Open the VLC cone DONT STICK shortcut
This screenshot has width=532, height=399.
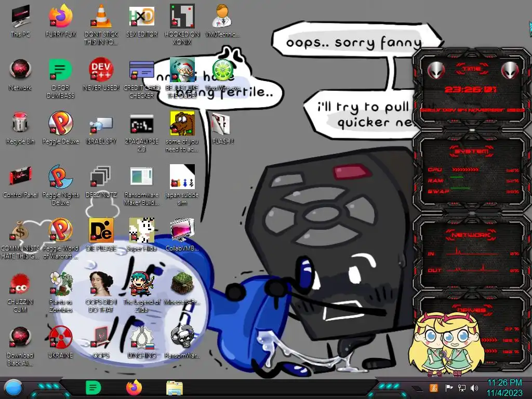coord(101,24)
